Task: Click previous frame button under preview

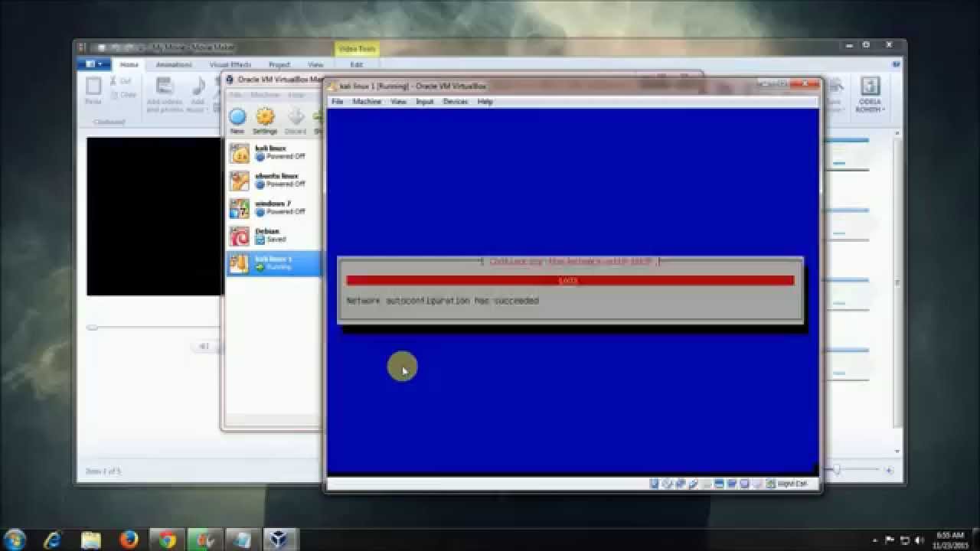Action: click(x=204, y=347)
